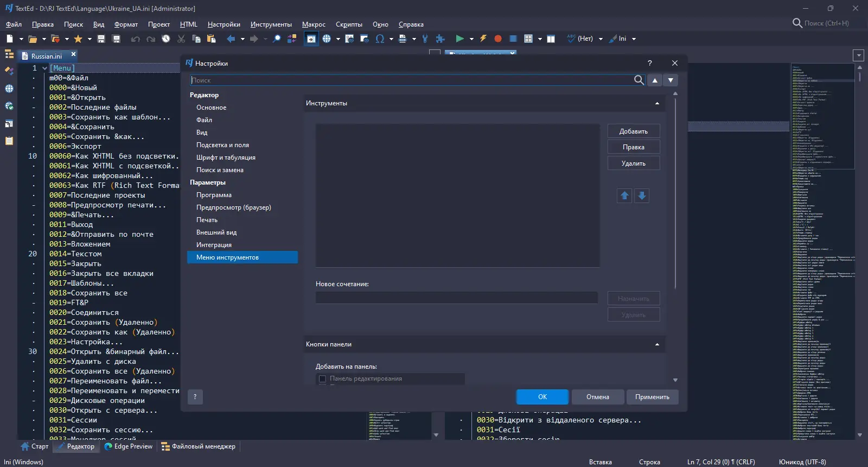Click the Omega special characters icon
Screen dimensions: 868x467
pyautogui.click(x=380, y=39)
